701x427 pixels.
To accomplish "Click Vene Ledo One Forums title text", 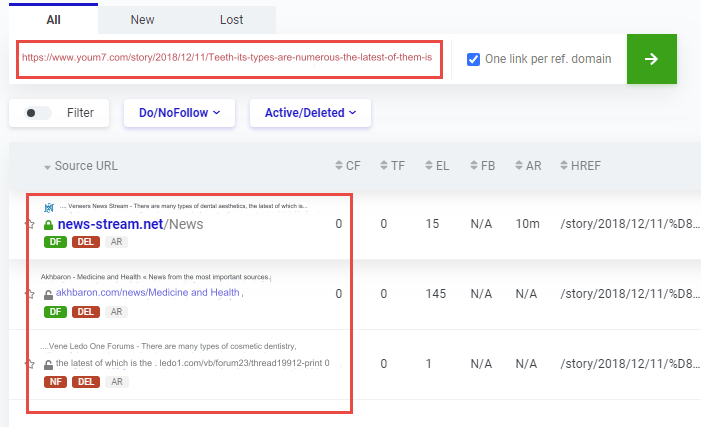I will coord(168,346).
